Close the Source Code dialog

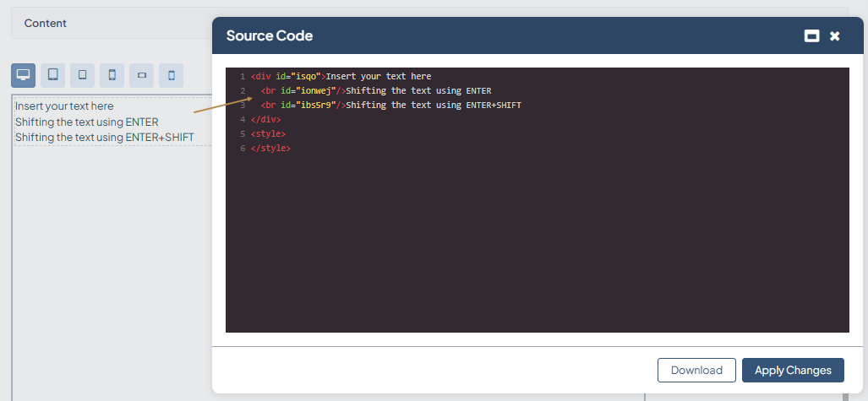coord(835,35)
